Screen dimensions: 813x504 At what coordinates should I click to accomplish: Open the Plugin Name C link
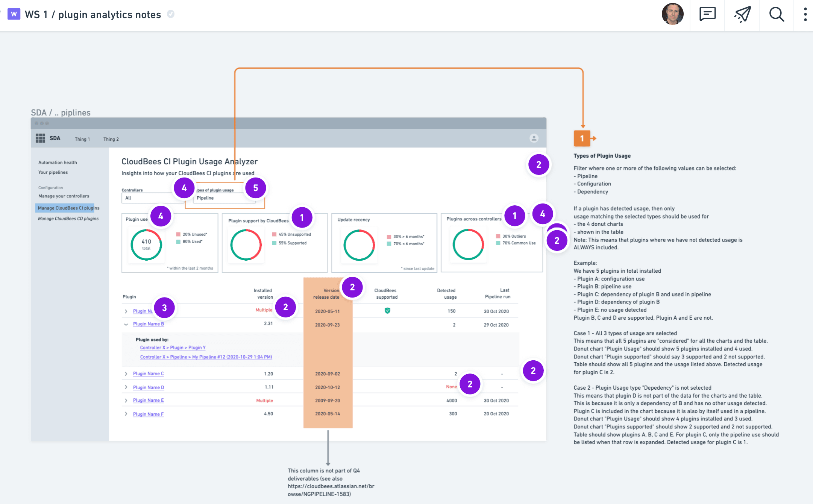[148, 373]
